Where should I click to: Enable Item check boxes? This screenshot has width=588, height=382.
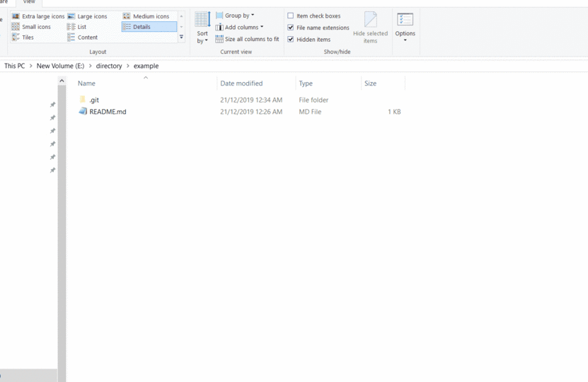click(x=314, y=16)
